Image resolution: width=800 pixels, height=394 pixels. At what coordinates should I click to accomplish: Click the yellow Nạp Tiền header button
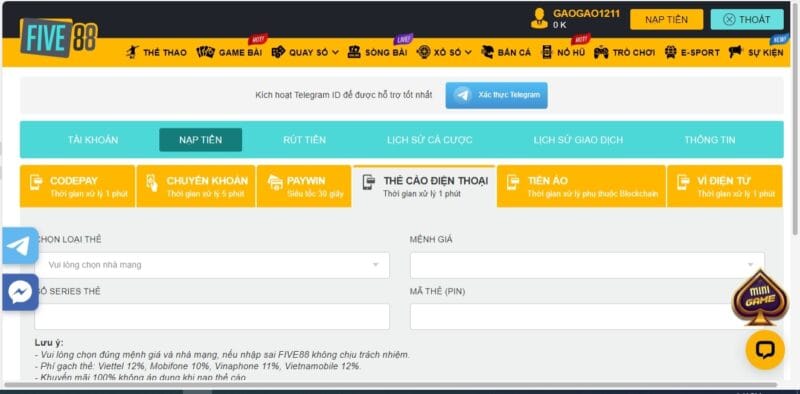coord(666,19)
